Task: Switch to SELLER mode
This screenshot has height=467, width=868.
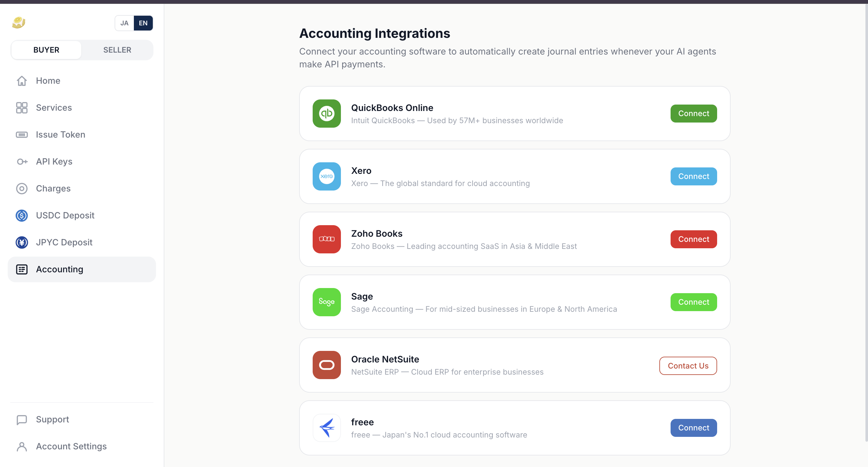Action: click(x=117, y=50)
